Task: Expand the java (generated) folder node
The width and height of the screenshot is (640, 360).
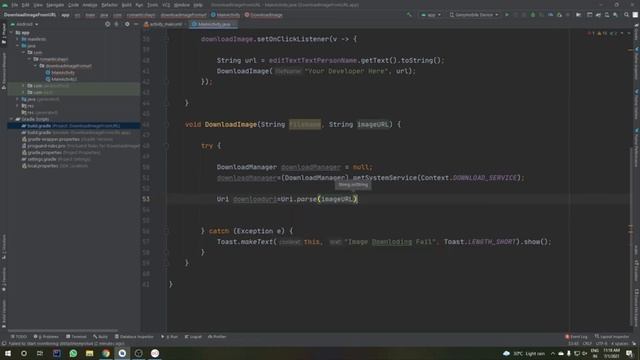Action: [18, 99]
